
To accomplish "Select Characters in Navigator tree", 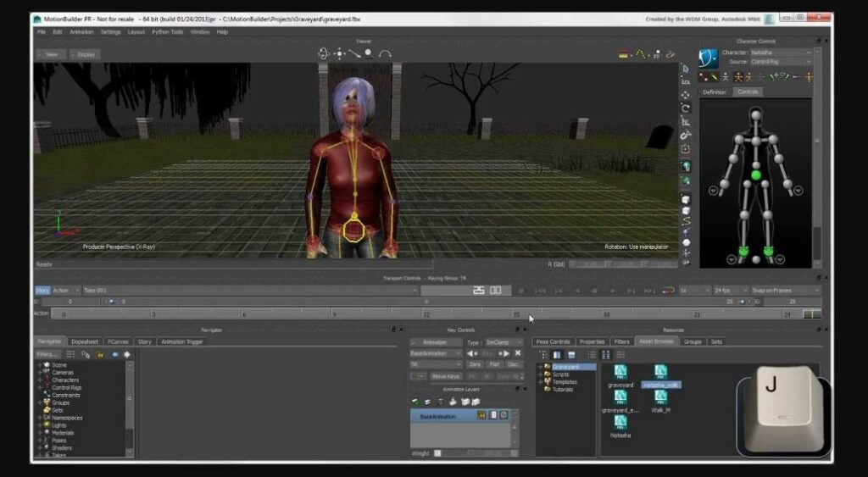I will coord(65,380).
